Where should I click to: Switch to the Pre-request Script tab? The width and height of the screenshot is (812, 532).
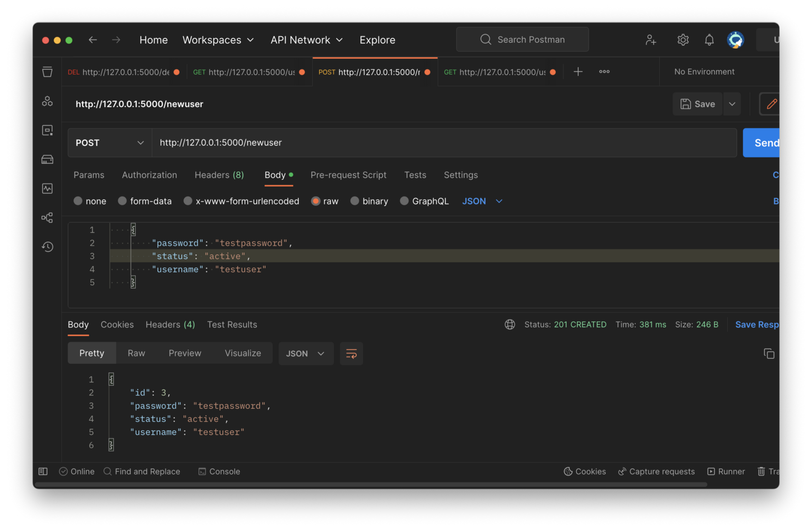tap(348, 175)
